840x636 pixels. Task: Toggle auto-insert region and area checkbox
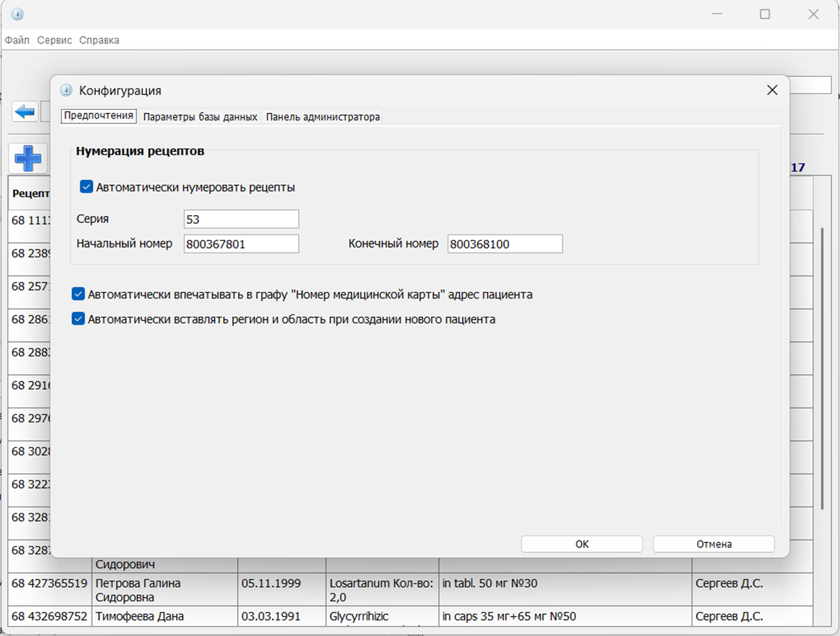click(78, 319)
